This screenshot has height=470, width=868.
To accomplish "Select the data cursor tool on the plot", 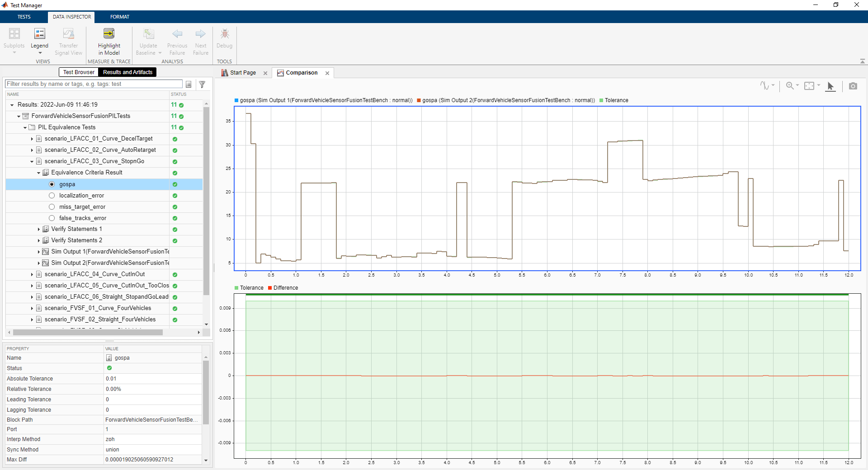I will click(830, 86).
